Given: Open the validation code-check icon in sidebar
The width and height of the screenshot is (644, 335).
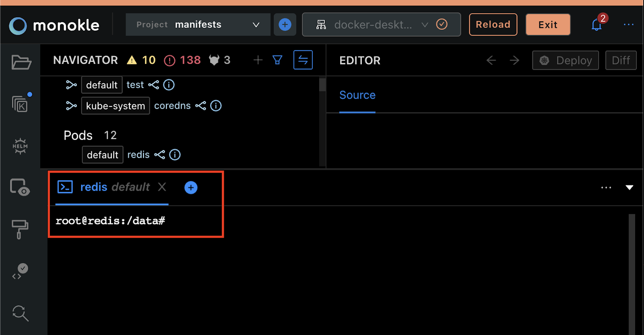Looking at the screenshot, I should (20, 271).
